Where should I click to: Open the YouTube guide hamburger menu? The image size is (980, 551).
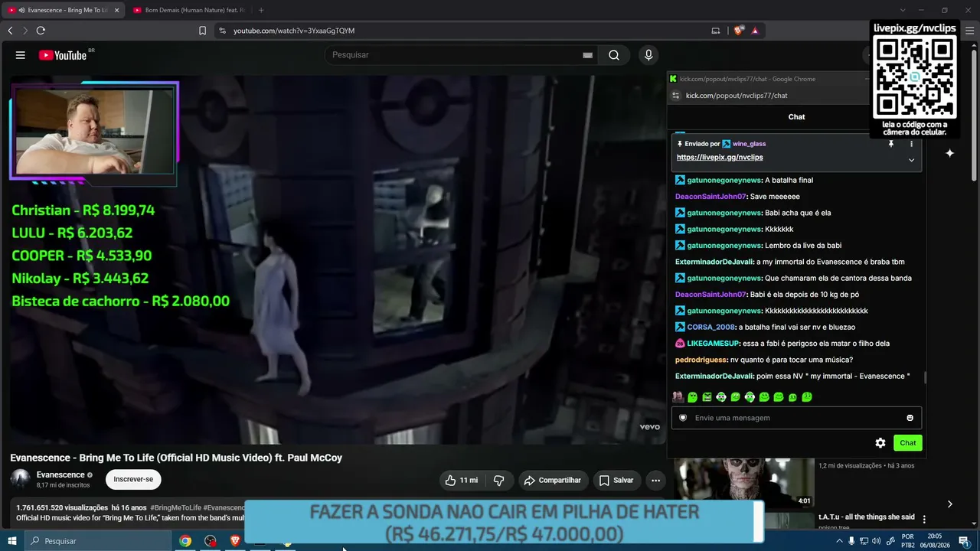click(x=21, y=55)
